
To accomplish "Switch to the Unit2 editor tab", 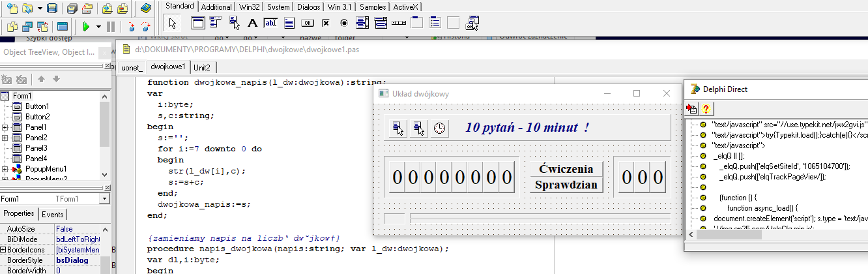I will click(202, 67).
